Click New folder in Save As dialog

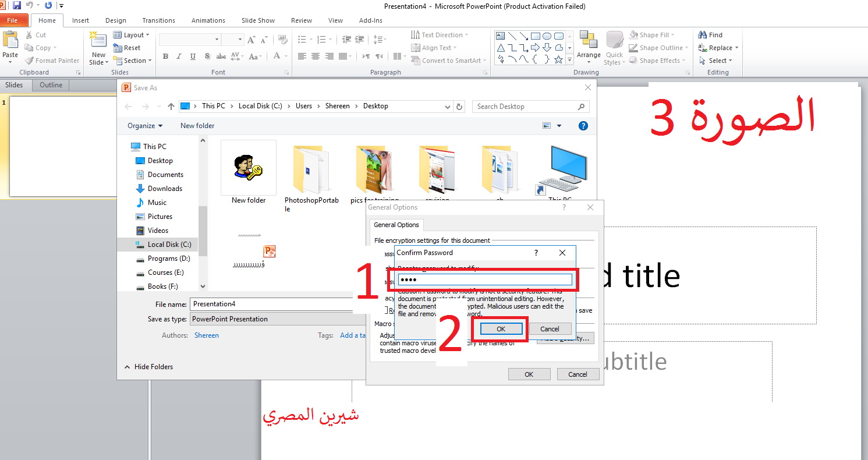197,126
